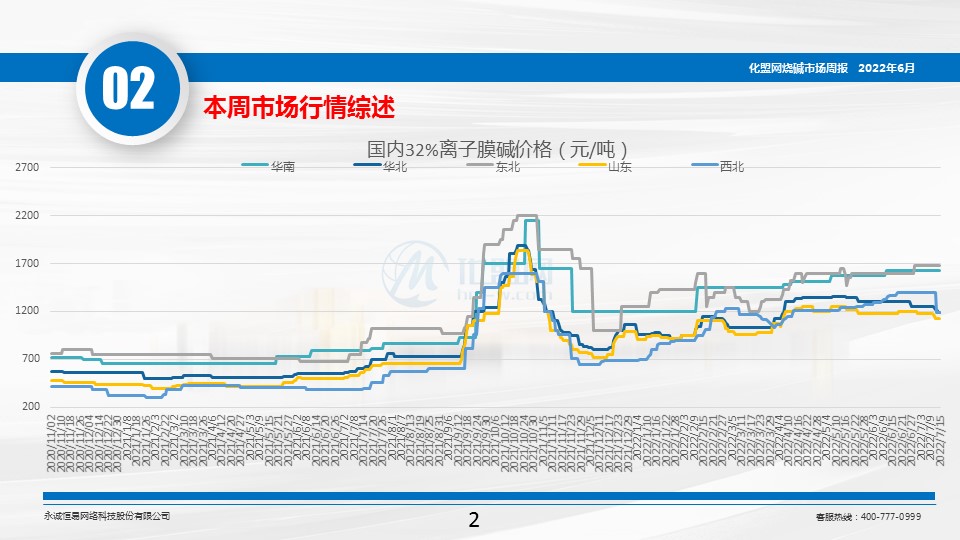
Task: Click the hotline number 400-777-0999
Action: point(891,517)
